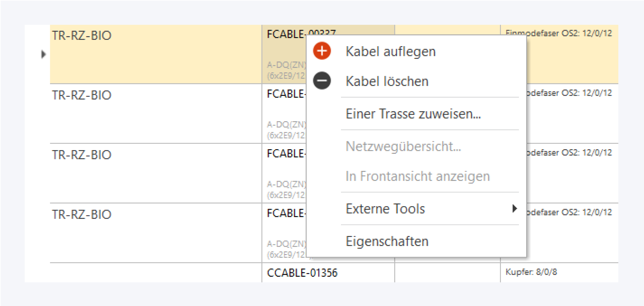Open Netzwegübersicht... from the context menu
Viewport: 644px width, 306px height.
(x=403, y=146)
